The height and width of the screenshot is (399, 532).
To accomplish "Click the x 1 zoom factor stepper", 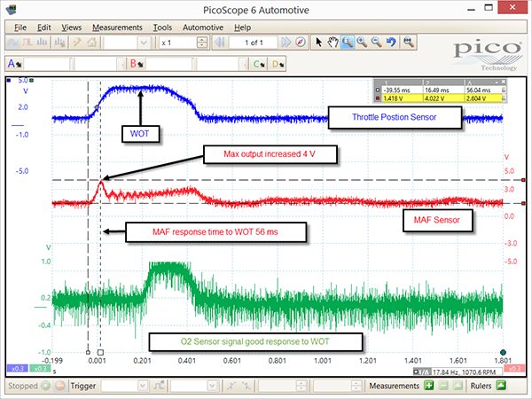I will click(202, 43).
